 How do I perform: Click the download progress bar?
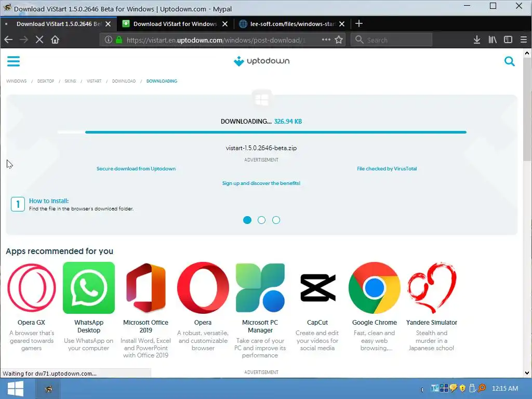[x=262, y=132]
